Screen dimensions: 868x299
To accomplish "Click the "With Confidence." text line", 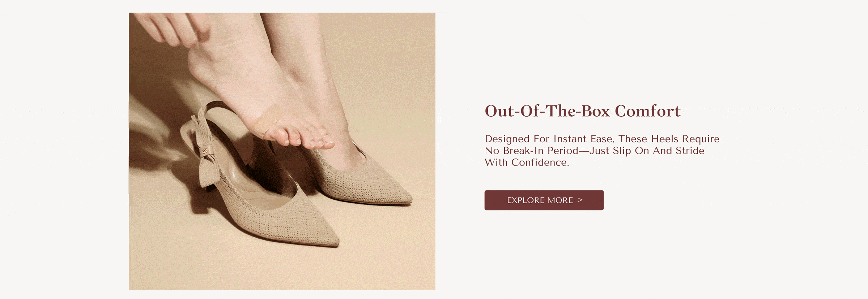I will pos(527,162).
